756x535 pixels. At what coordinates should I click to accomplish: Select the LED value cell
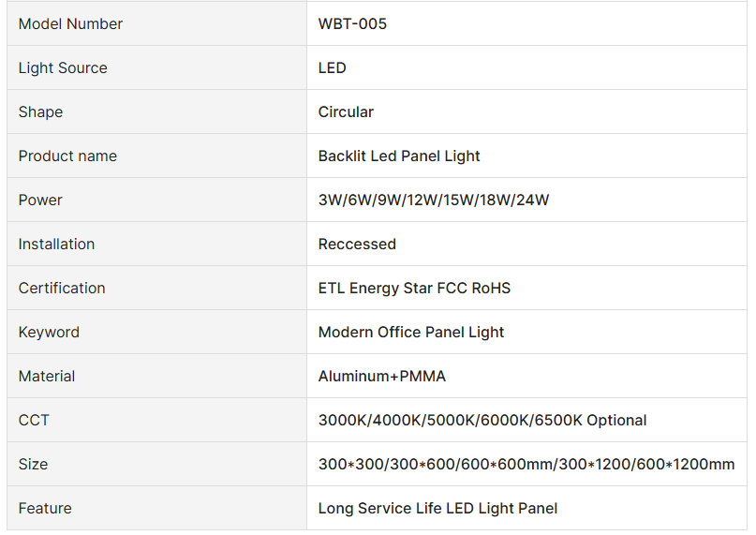coord(333,67)
